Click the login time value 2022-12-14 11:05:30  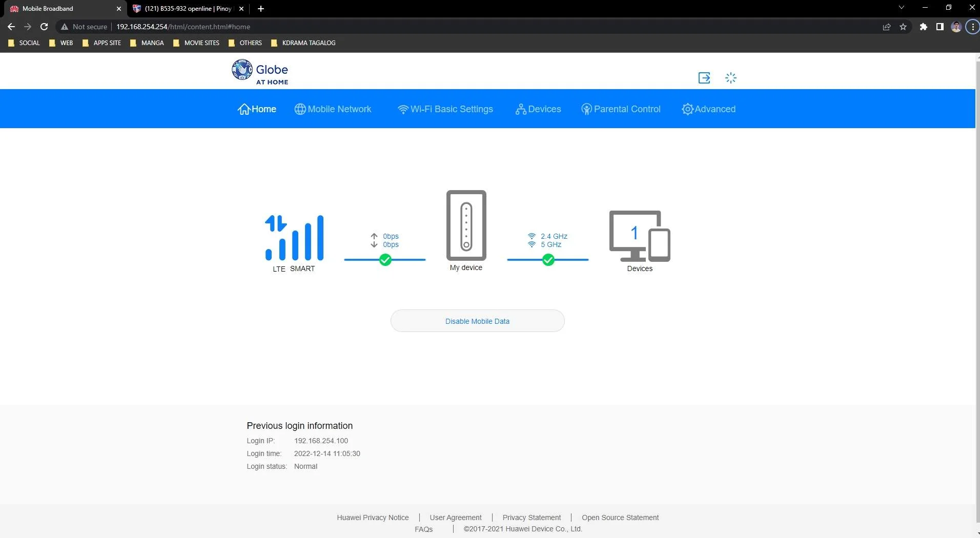tap(327, 453)
